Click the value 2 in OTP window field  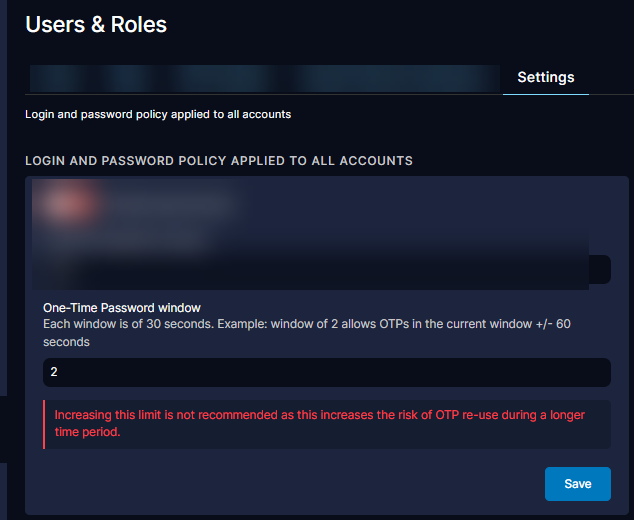click(54, 372)
